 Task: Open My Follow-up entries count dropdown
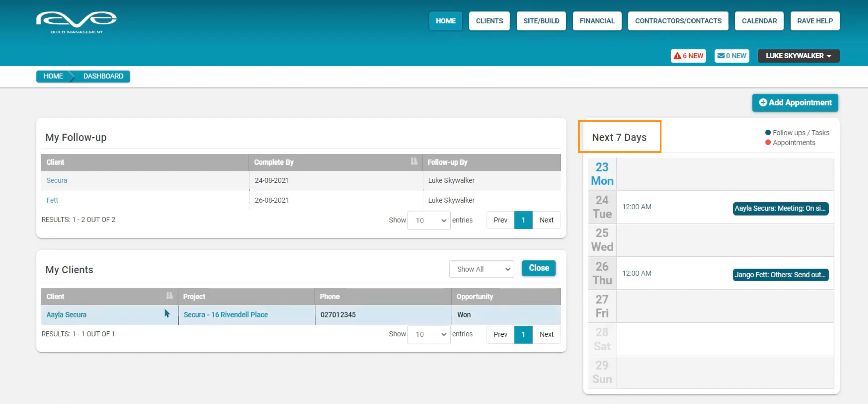pyautogui.click(x=429, y=220)
